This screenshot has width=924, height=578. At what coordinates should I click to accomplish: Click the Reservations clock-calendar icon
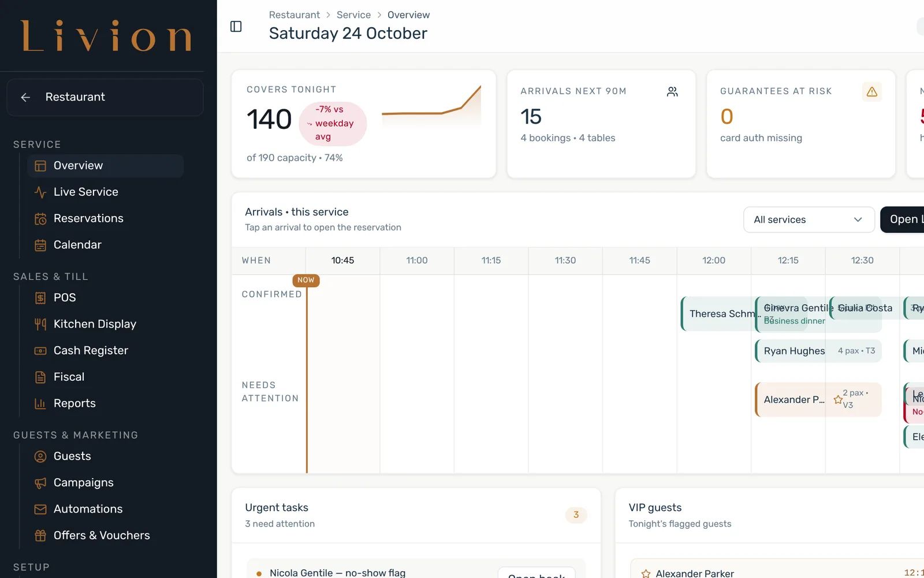coord(40,218)
